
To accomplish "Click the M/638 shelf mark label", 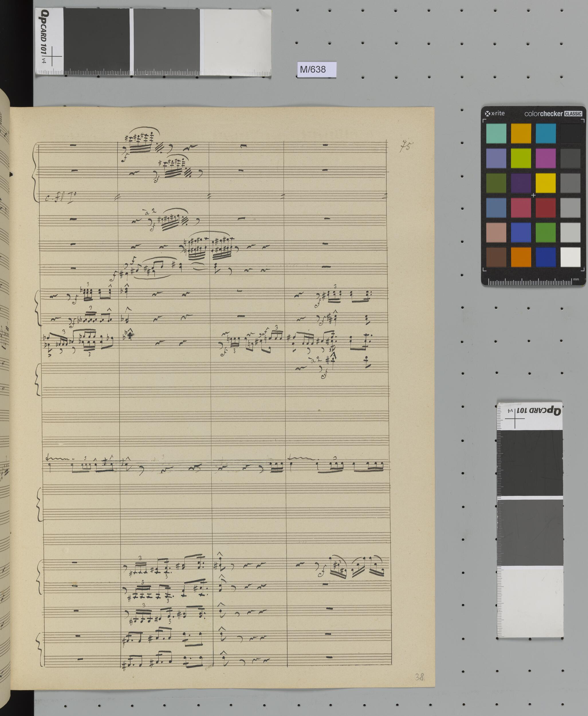I will pyautogui.click(x=316, y=69).
